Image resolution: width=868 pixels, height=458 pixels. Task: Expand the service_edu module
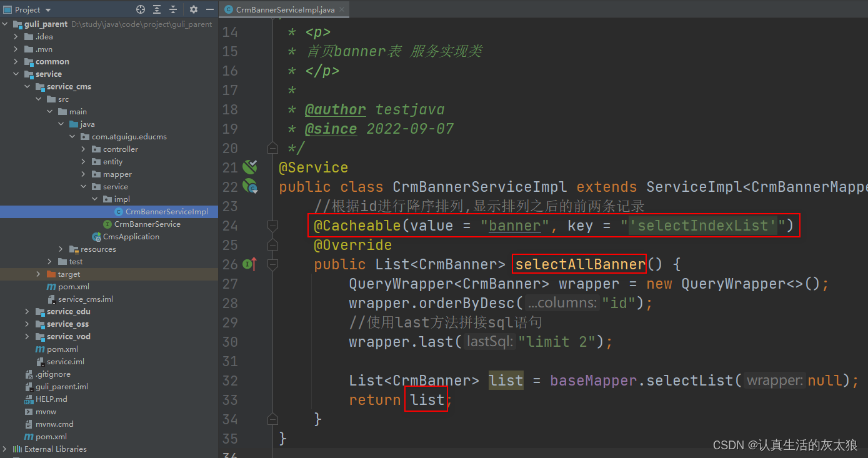click(27, 311)
